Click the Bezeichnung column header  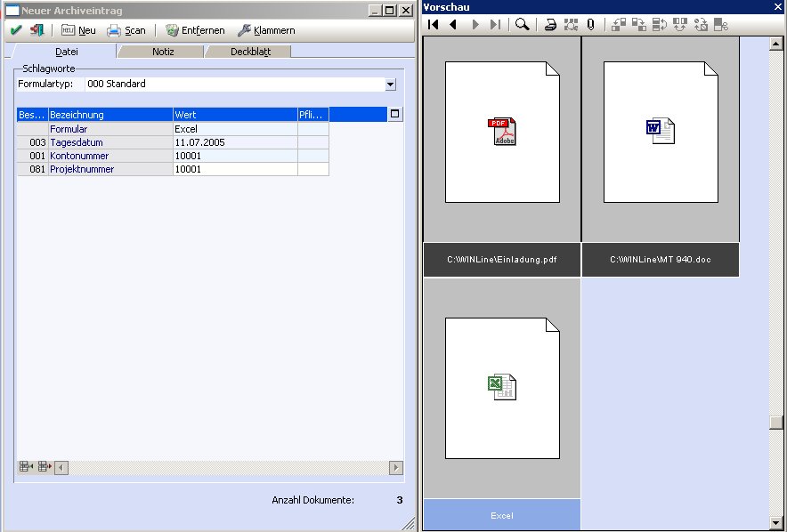(110, 115)
